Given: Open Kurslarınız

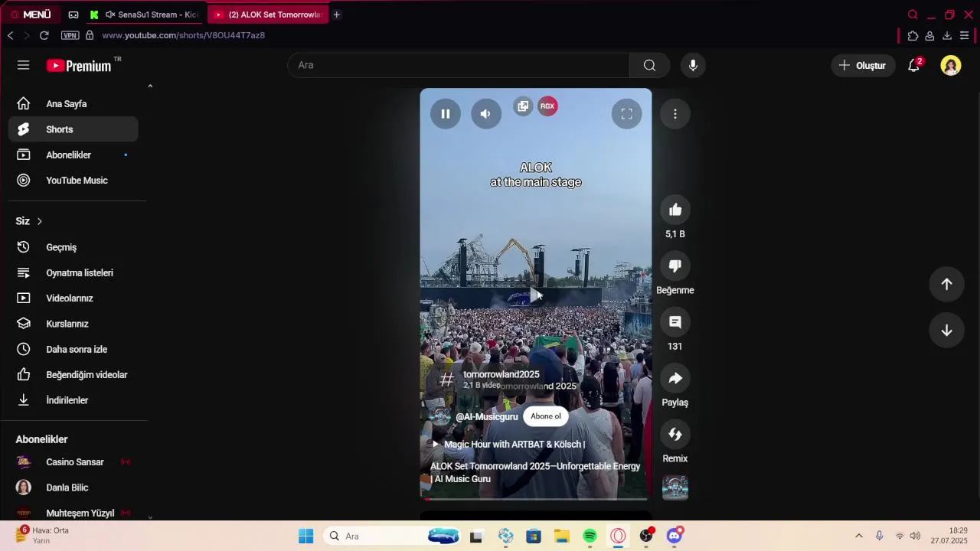Looking at the screenshot, I should coord(73,324).
